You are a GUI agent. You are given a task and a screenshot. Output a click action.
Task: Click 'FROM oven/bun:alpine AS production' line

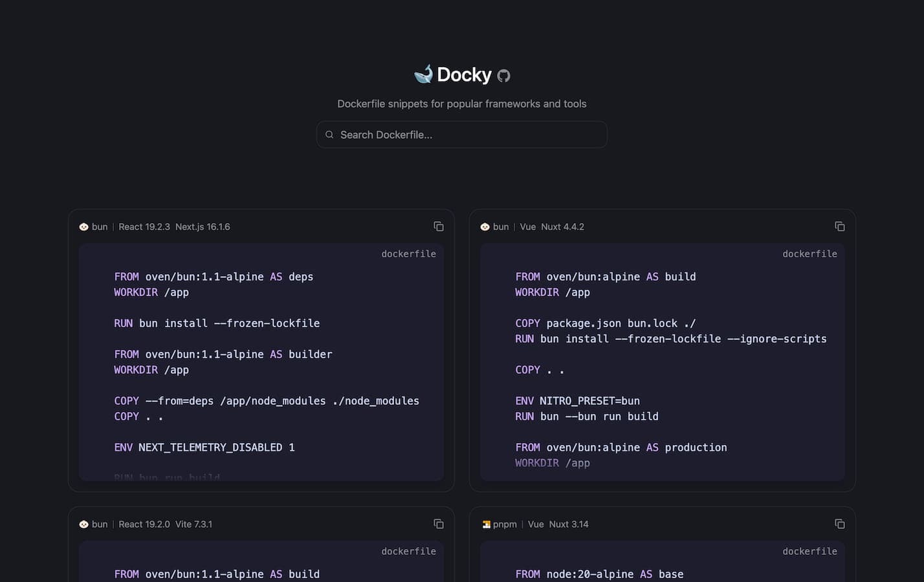pos(621,447)
